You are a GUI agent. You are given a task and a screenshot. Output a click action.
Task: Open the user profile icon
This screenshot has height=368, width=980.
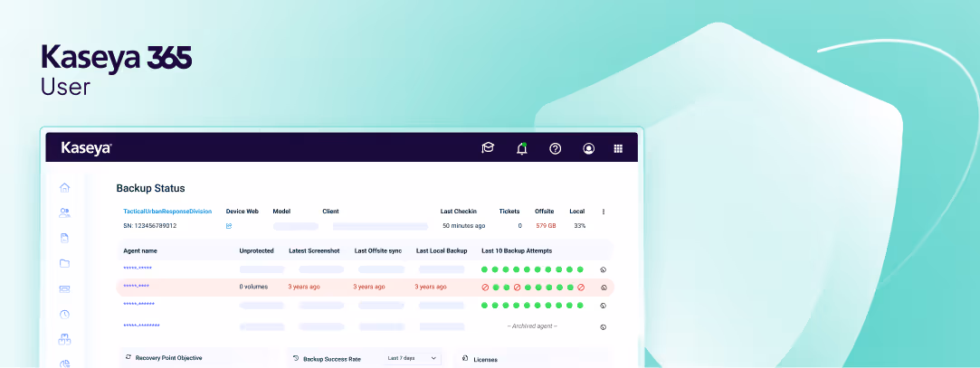(x=588, y=148)
